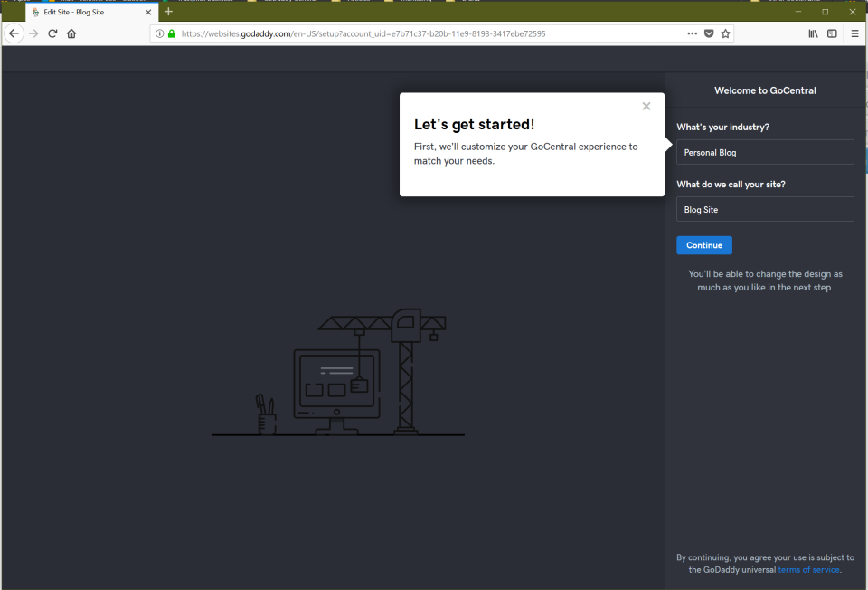Image resolution: width=868 pixels, height=590 pixels.
Task: Click the green padlock security icon
Action: (172, 33)
